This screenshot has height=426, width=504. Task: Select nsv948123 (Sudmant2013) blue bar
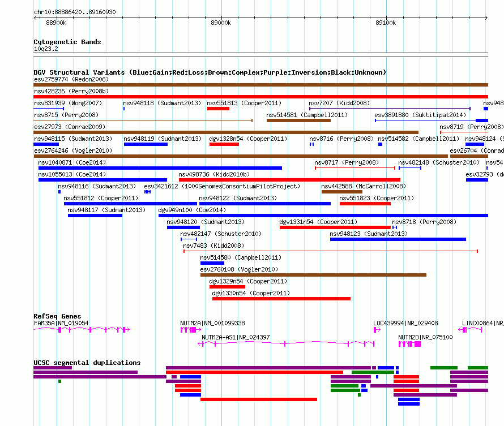(398, 239)
